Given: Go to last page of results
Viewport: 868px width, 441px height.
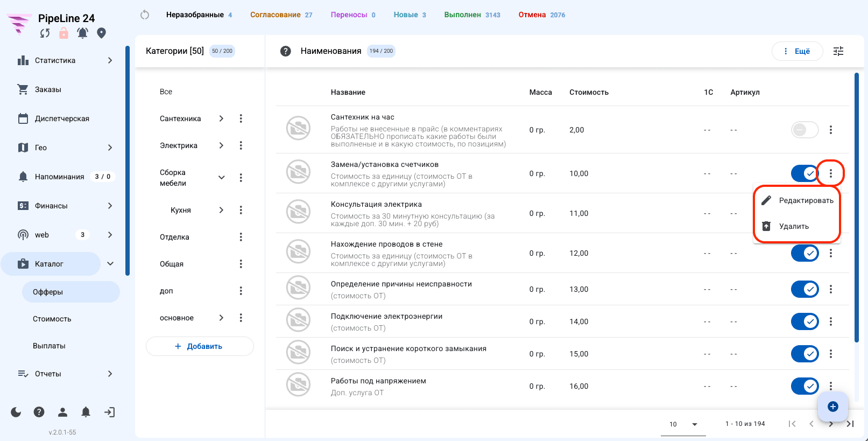Looking at the screenshot, I should coord(850,424).
